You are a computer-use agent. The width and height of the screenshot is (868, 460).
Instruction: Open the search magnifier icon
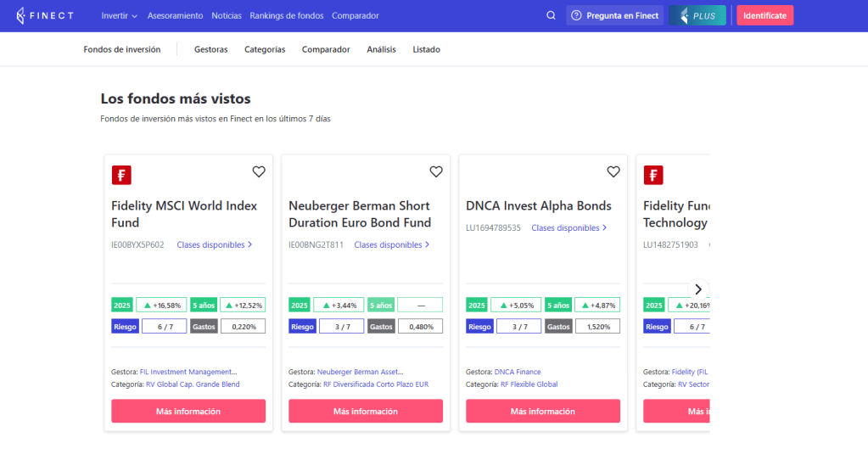[551, 15]
